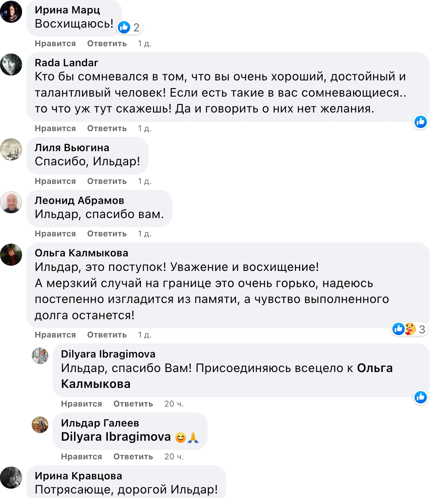The image size is (448, 498).
Task: Open the Ирина Кравцова author name
Action: [x=78, y=476]
